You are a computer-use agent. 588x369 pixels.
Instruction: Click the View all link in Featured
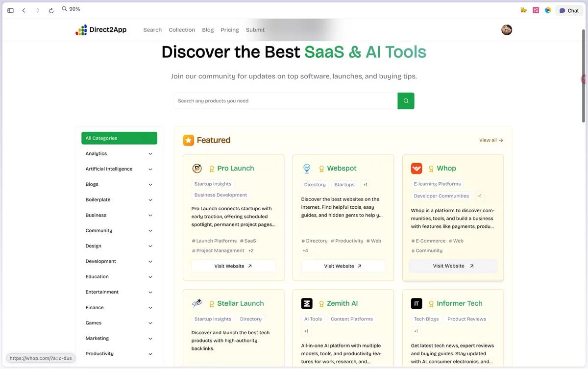[x=491, y=140]
